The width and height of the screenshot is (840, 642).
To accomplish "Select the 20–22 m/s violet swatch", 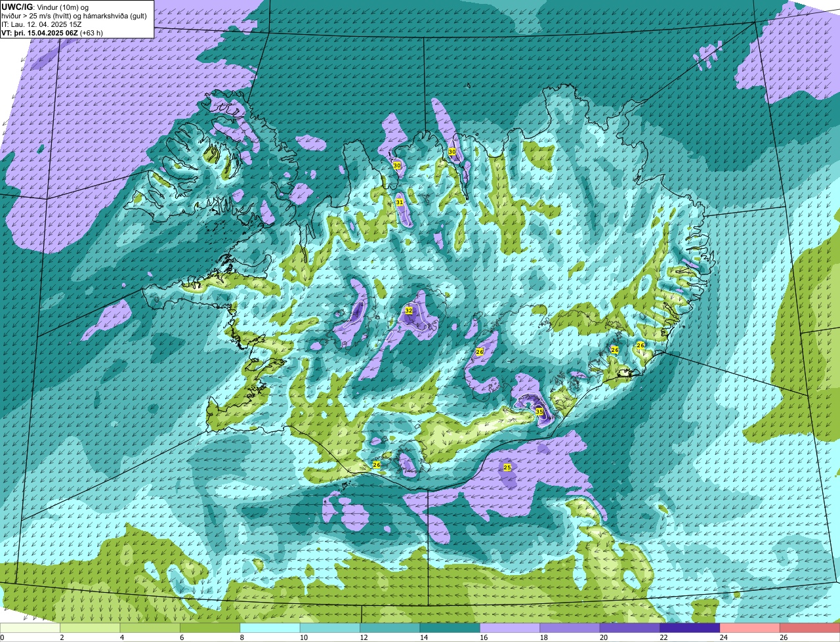I will click(x=631, y=628).
